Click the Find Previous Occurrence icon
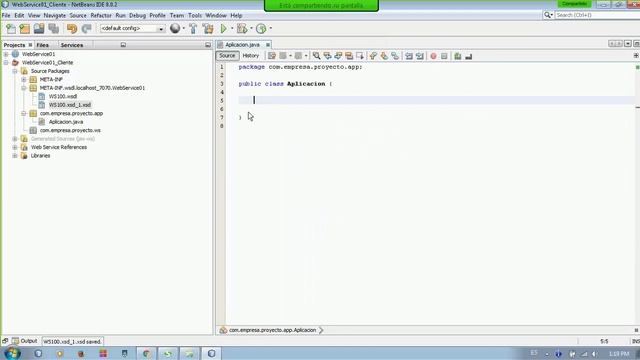The width and height of the screenshot is (640, 360). (327, 56)
